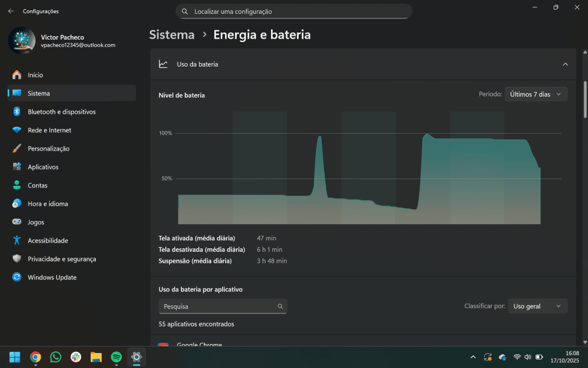Click the Sistema breadcrumb link
This screenshot has height=368, width=588.
(171, 34)
